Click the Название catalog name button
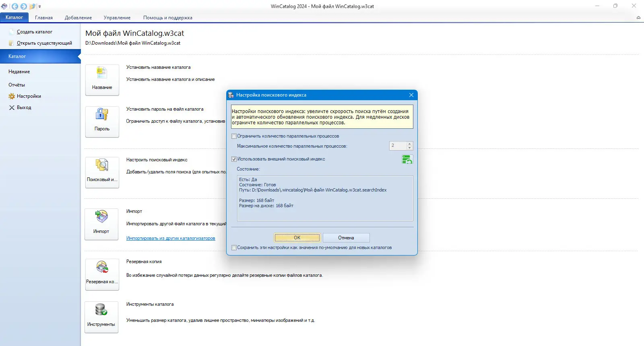 (x=102, y=80)
